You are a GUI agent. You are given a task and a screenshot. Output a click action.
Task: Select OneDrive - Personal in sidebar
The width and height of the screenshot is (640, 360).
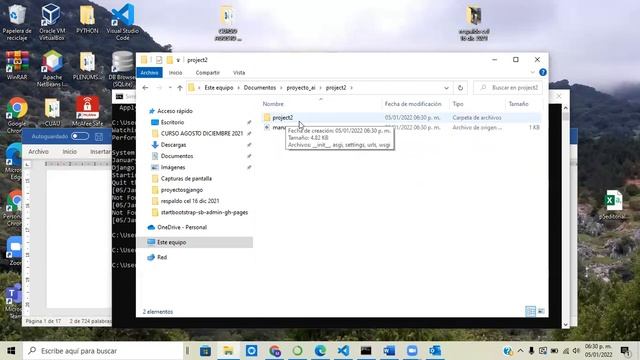[x=182, y=227]
